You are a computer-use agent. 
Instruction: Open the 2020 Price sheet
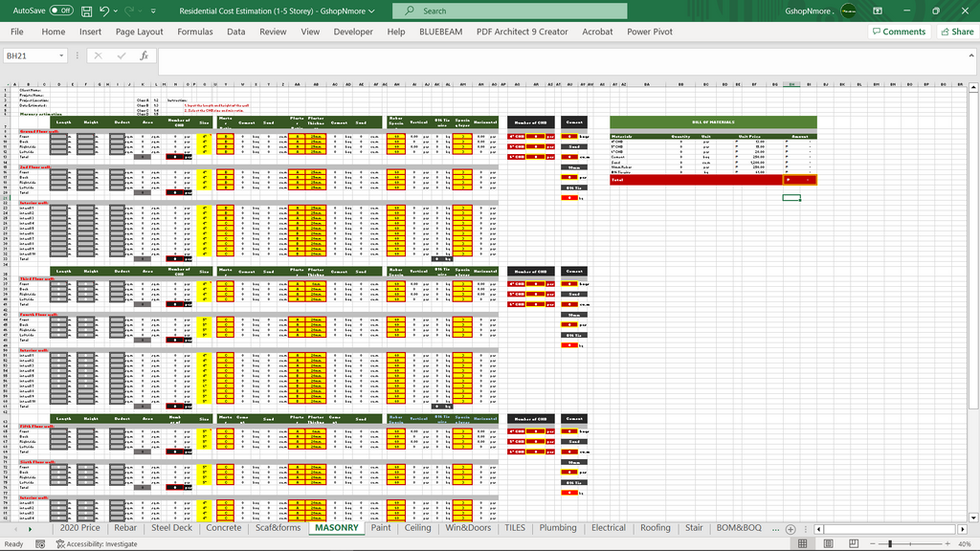80,528
